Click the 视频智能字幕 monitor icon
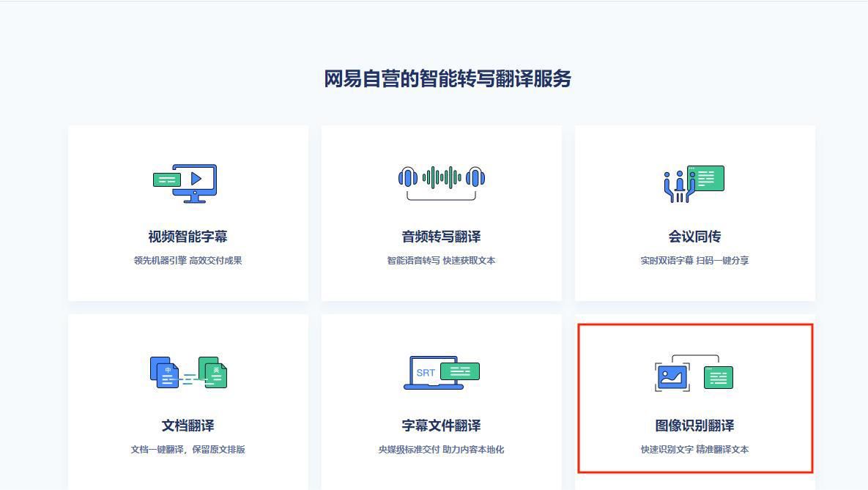 pyautogui.click(x=185, y=183)
